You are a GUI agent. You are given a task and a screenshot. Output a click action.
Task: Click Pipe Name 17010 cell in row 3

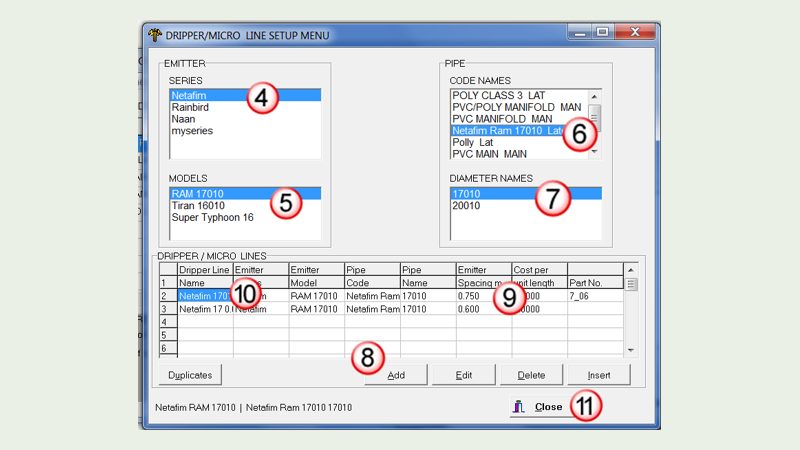(428, 309)
